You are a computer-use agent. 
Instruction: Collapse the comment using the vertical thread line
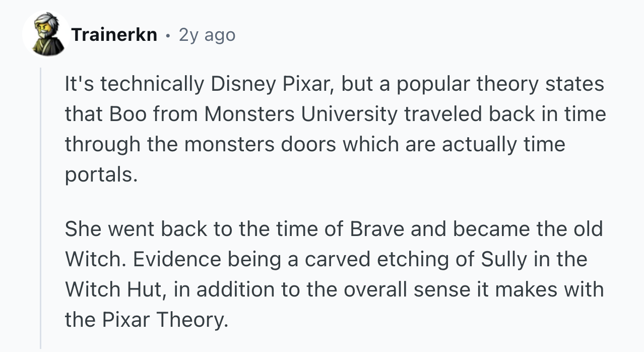[x=41, y=207]
